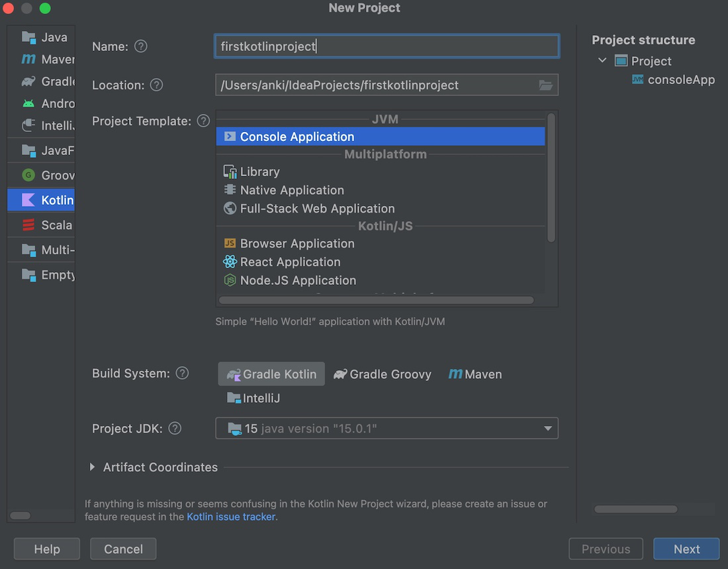Click the Scala red icon in sidebar
Image resolution: width=728 pixels, height=569 pixels.
pyautogui.click(x=28, y=225)
